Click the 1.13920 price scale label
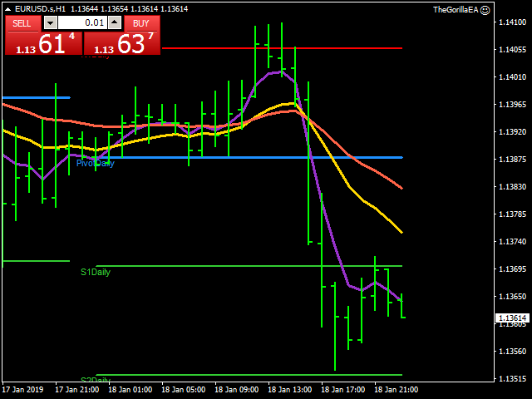Screen dimensions: 532x399 click(512, 131)
